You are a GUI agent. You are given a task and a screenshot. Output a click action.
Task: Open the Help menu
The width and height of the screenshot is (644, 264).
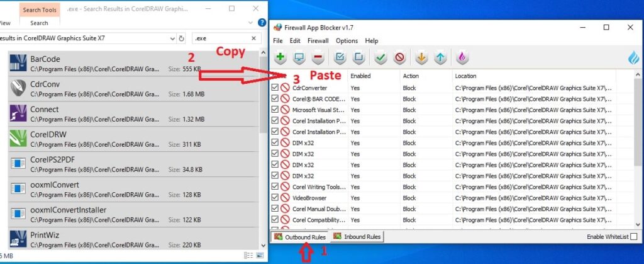[x=372, y=41]
